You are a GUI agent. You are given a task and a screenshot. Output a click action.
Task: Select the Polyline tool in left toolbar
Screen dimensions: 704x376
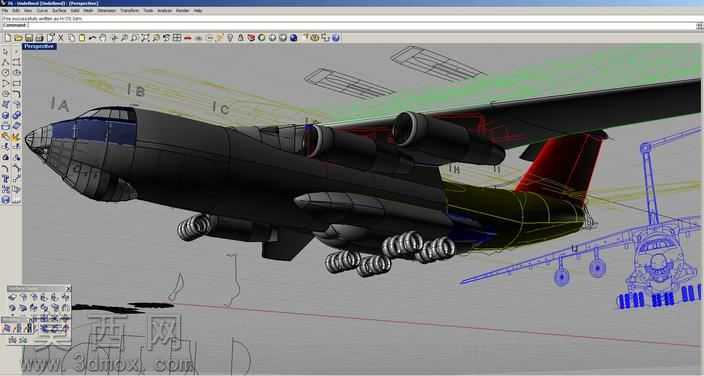[5, 62]
